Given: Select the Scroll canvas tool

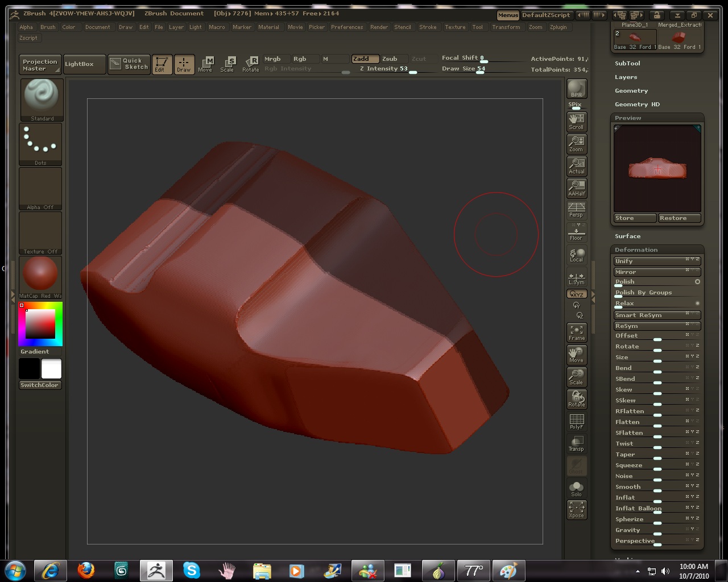Looking at the screenshot, I should [576, 121].
